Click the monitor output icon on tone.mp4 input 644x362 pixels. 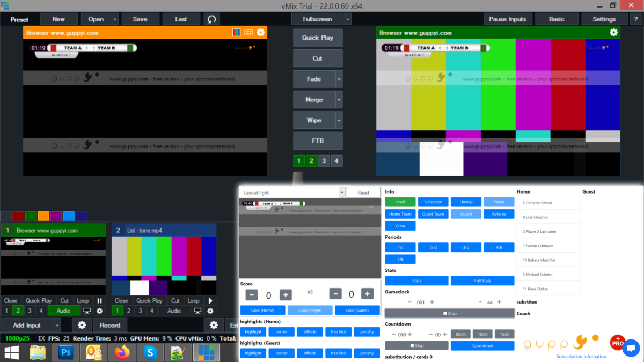point(196,311)
